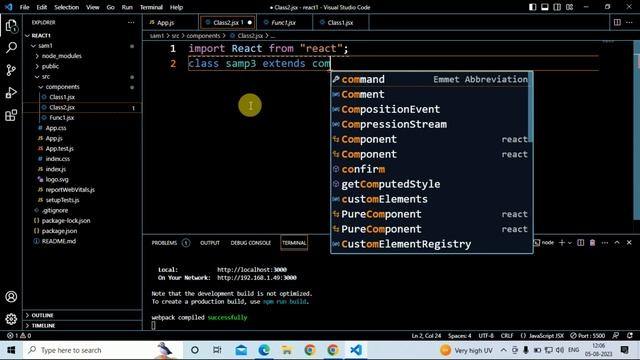Open the Terminal menu
The image size is (640, 360).
pyautogui.click(x=151, y=7)
